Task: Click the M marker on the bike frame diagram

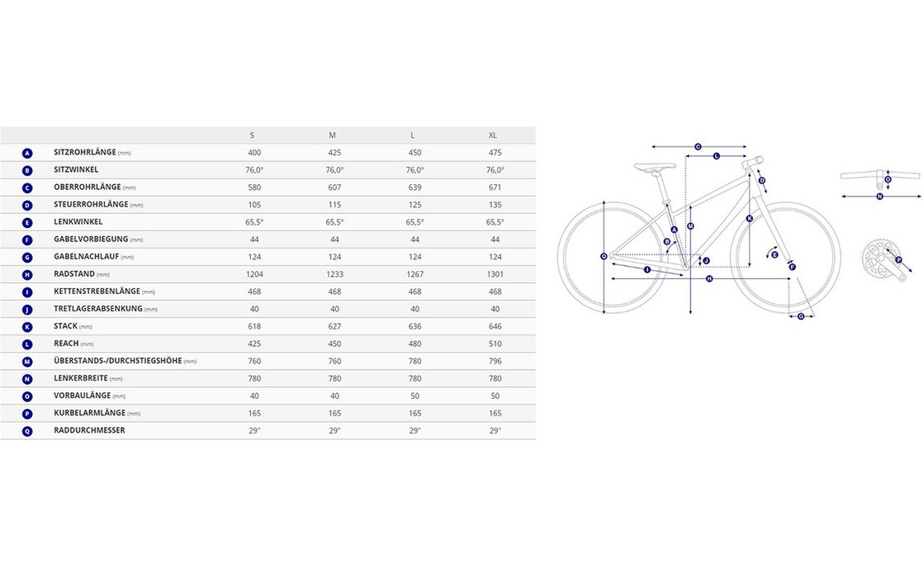Action: coord(690,225)
